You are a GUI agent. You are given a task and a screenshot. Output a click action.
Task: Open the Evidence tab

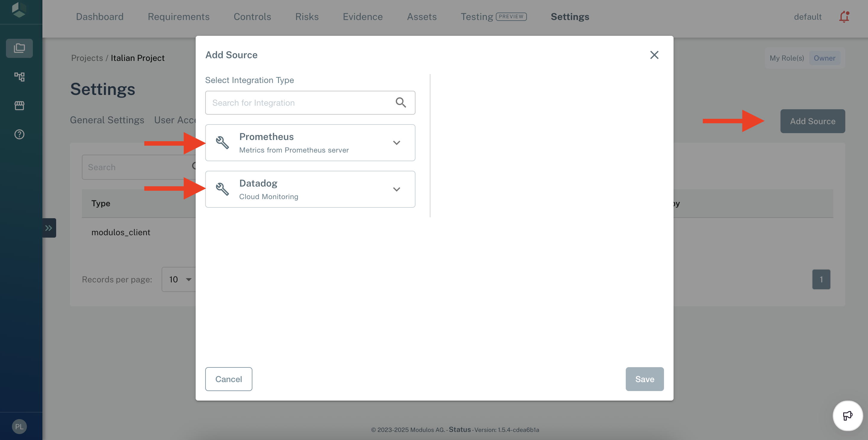pos(363,16)
